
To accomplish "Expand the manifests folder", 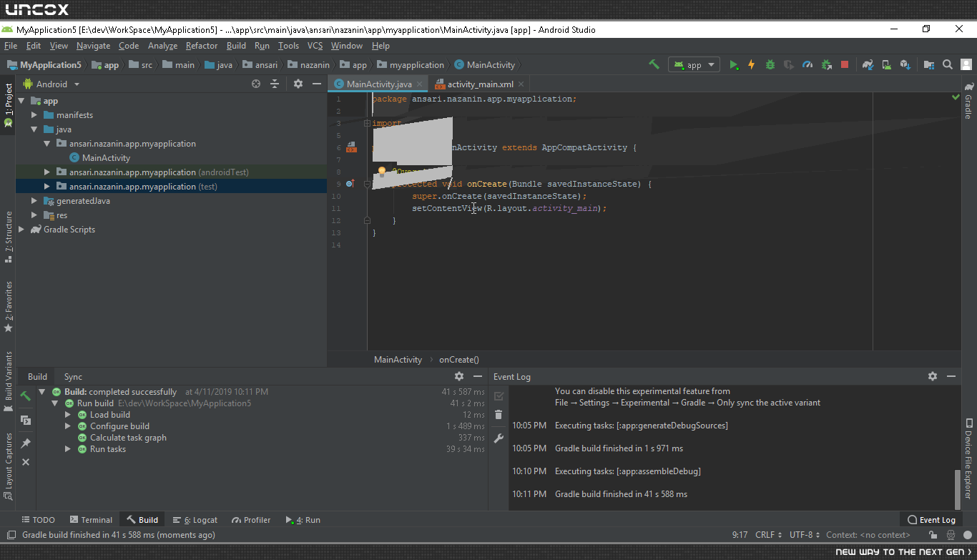I will point(34,115).
